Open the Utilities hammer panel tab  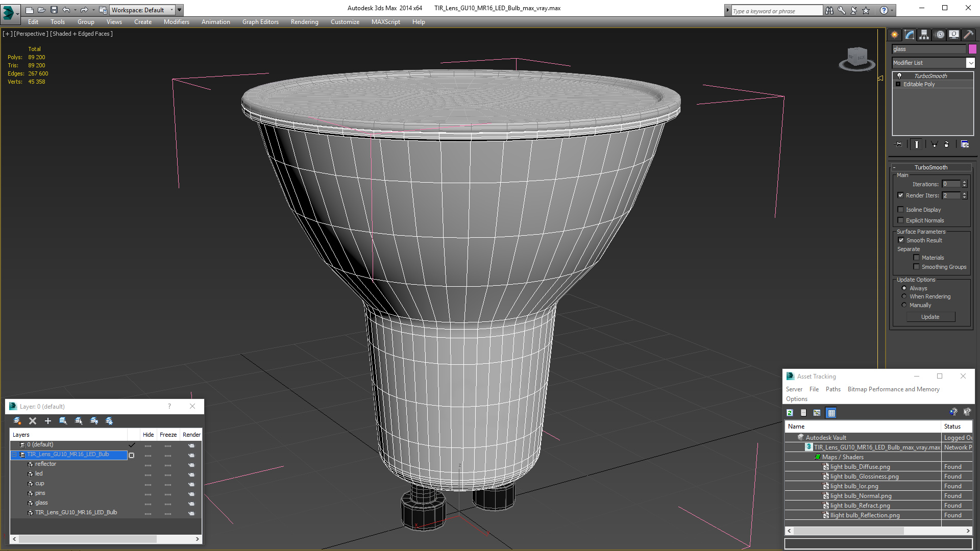tap(968, 35)
